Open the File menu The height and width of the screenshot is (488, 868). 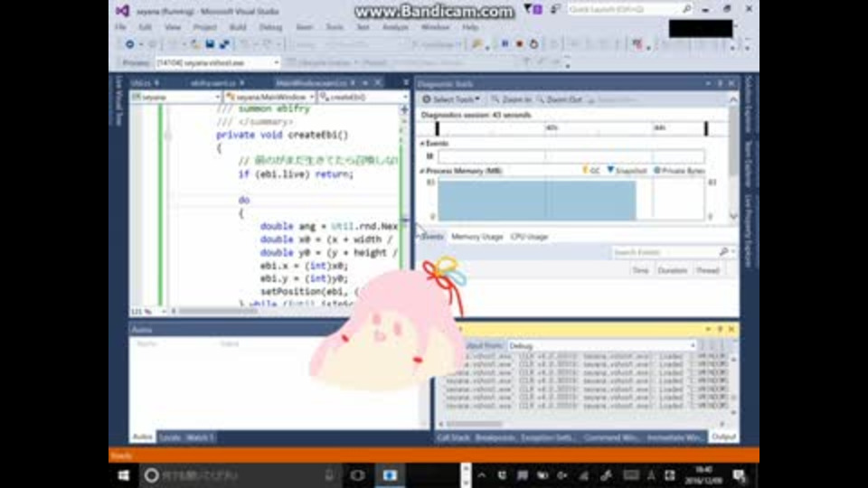pos(120,27)
